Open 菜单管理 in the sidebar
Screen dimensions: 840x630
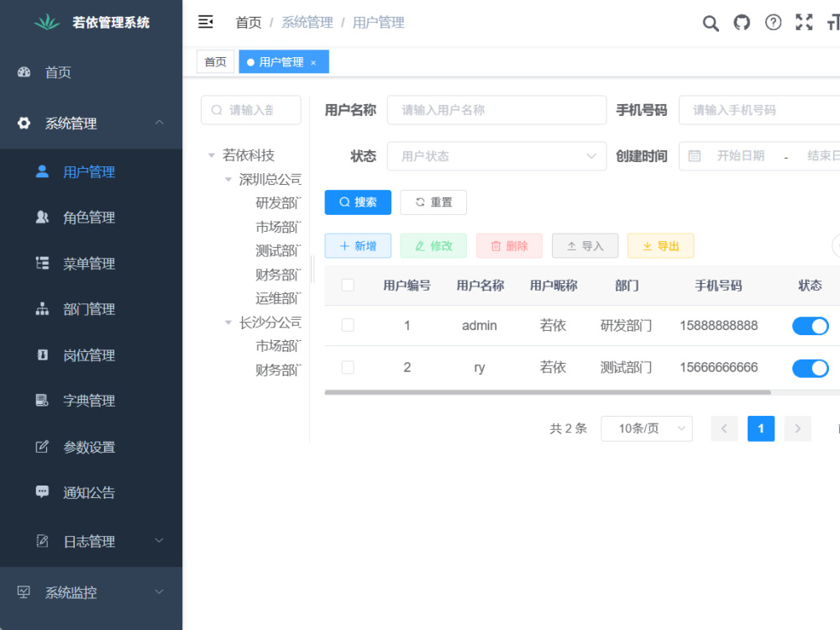pyautogui.click(x=91, y=263)
